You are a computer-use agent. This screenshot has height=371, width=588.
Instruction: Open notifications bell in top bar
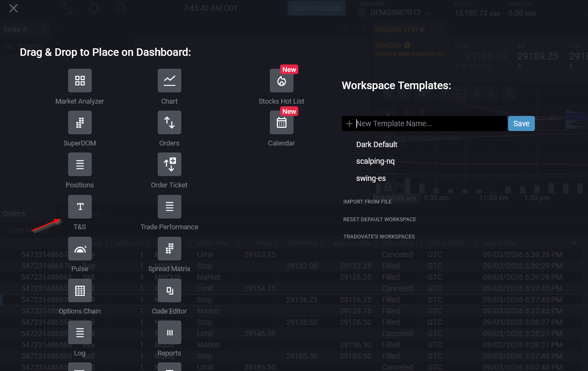[94, 8]
